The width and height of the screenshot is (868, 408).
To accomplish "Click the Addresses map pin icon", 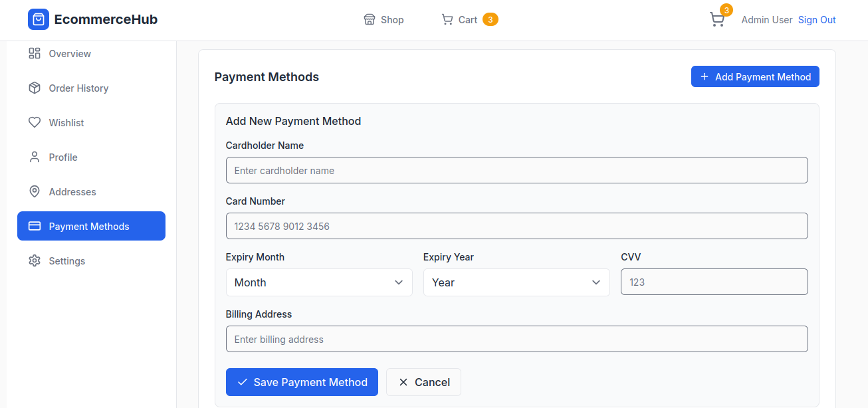I will pyautogui.click(x=35, y=192).
